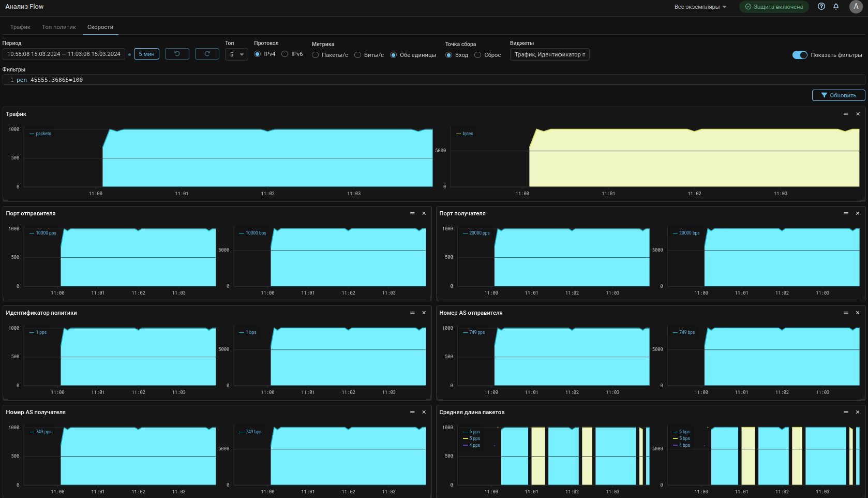Select the Пакеты/с metric option
868x498 pixels.
coord(316,55)
